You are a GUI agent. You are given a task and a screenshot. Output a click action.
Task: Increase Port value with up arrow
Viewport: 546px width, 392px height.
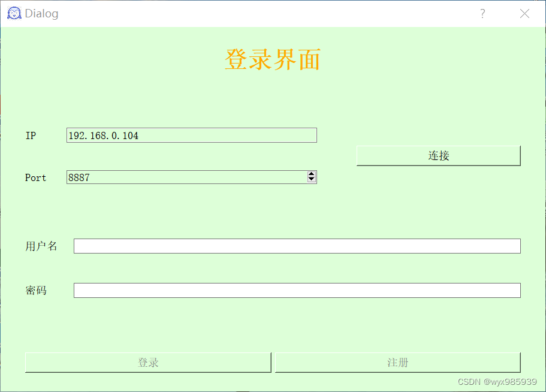point(312,174)
